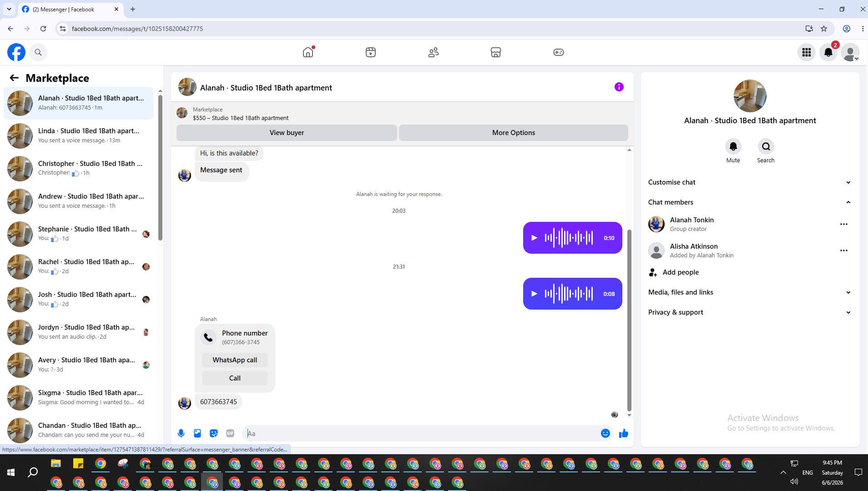Go to the Home feed icon

pyautogui.click(x=308, y=52)
